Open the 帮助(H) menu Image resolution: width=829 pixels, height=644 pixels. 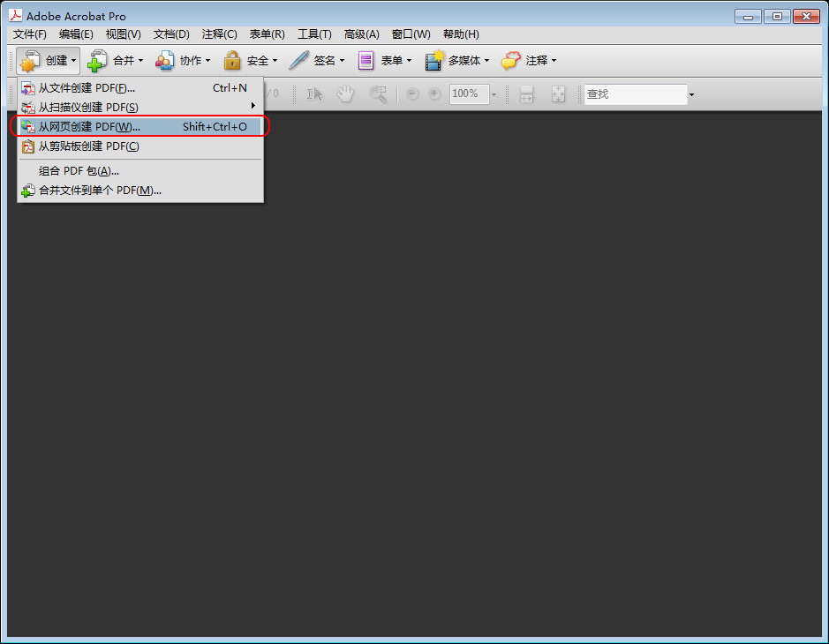click(x=461, y=34)
